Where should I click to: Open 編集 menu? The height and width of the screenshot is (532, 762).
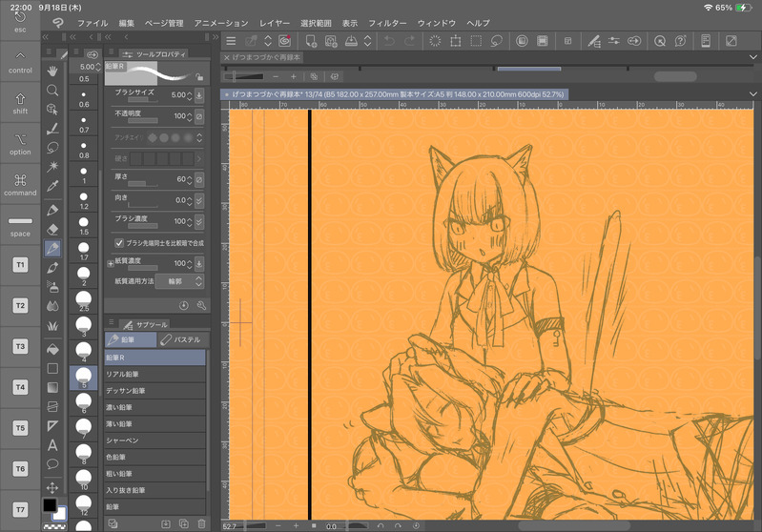126,23
